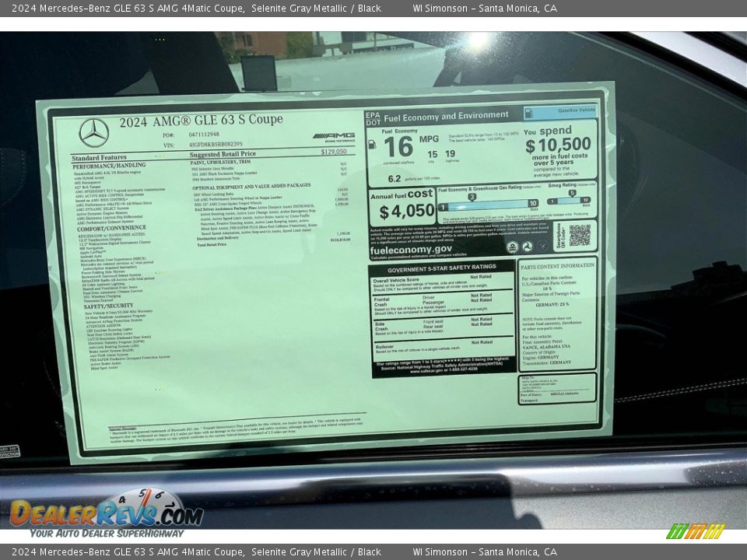This screenshot has height=560, width=747.
Task: Click the 'Gasoline Vehicle' label
Action: click(577, 110)
